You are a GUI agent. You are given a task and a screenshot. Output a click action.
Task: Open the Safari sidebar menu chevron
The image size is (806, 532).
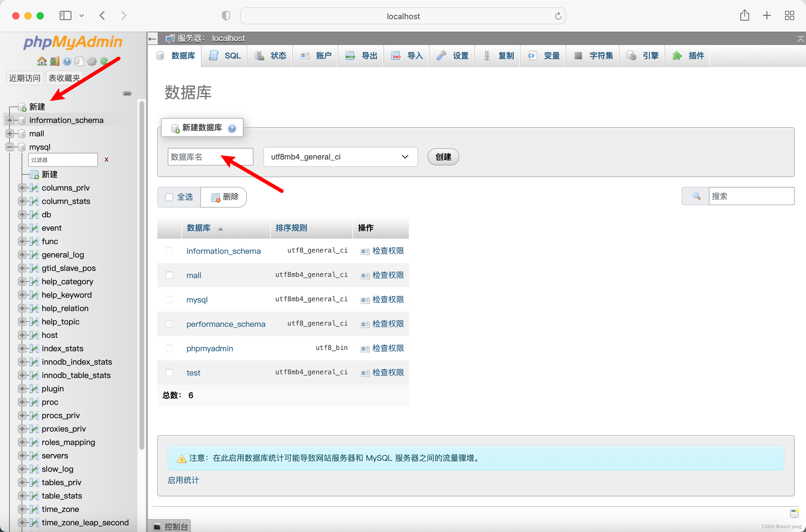[x=81, y=16]
